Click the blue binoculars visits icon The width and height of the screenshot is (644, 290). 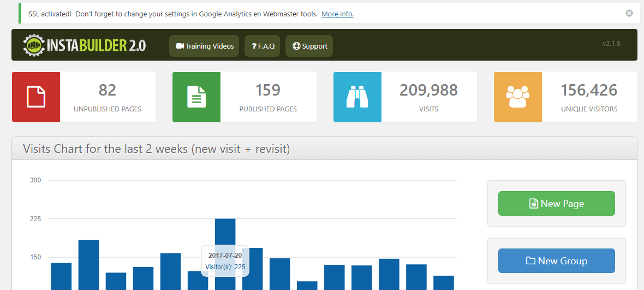(x=357, y=97)
